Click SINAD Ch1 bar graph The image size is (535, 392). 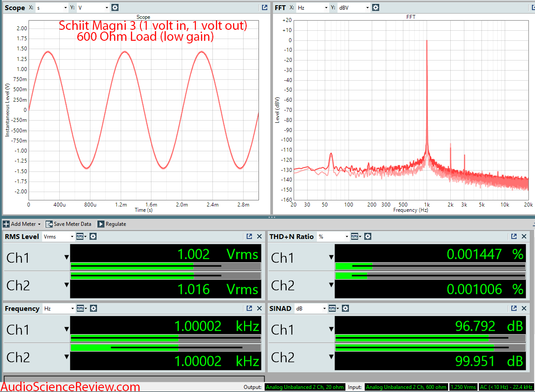pyautogui.click(x=430, y=338)
